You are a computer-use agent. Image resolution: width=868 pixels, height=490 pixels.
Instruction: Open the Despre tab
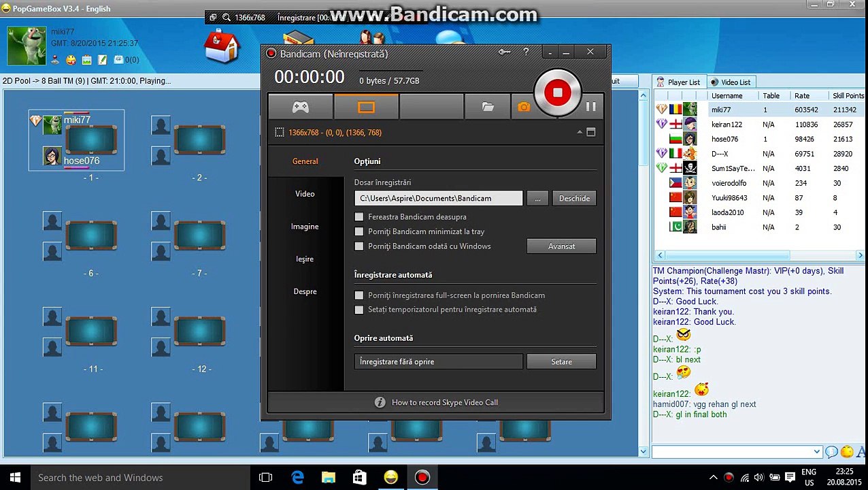[x=305, y=291]
